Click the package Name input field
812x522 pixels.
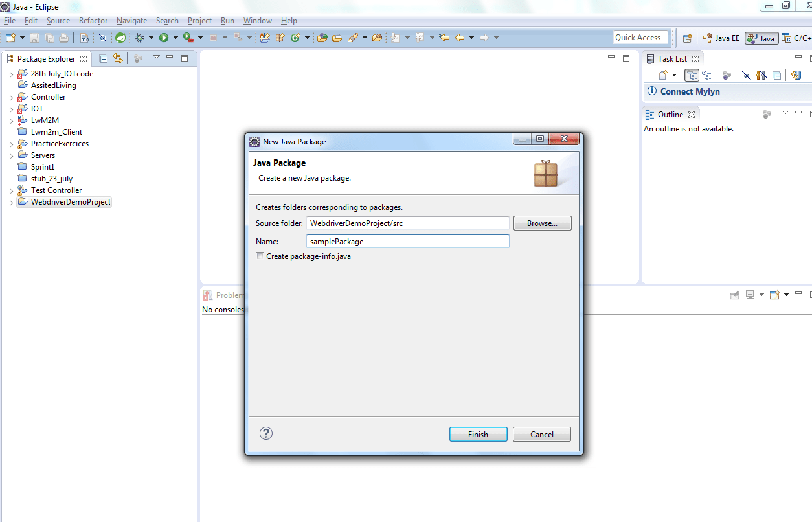[x=408, y=242]
